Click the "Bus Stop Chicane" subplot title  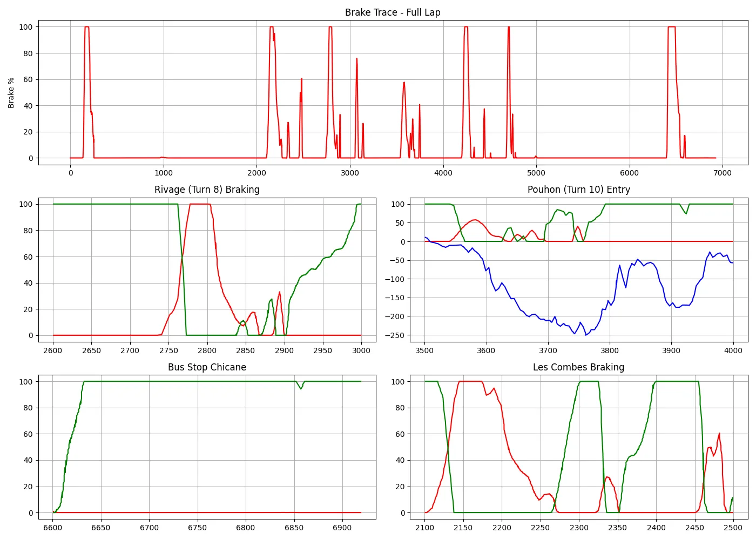(x=207, y=367)
